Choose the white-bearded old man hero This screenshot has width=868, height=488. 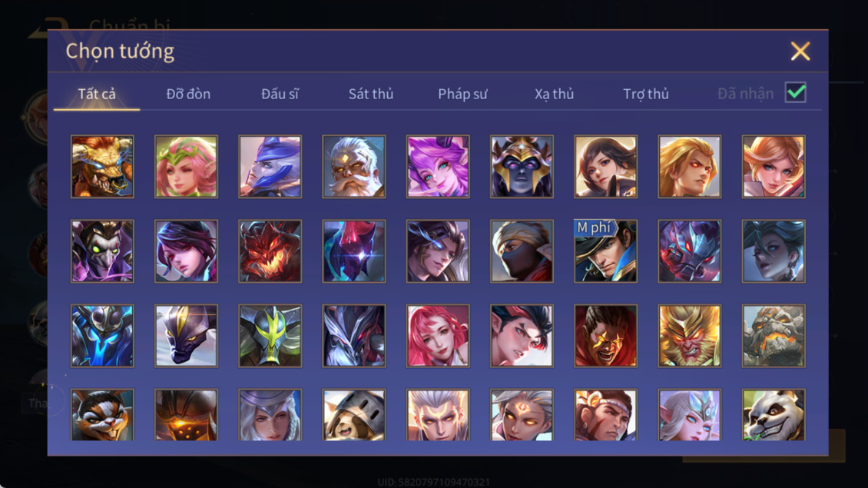click(x=354, y=167)
